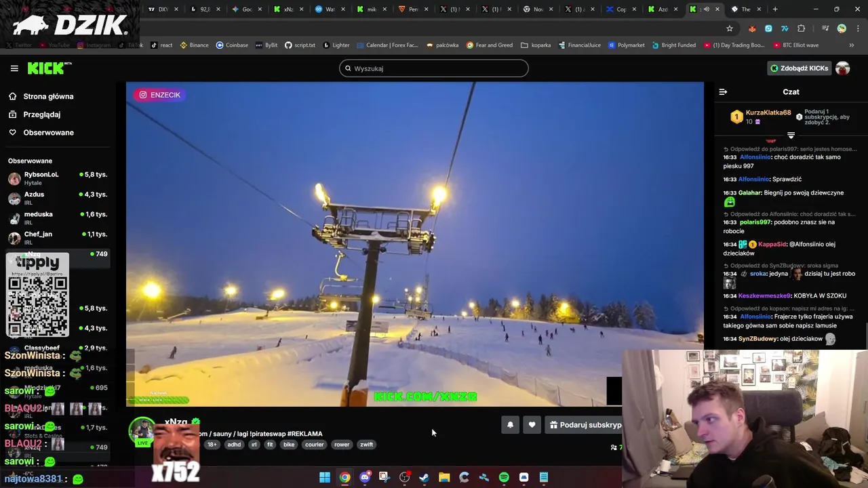This screenshot has width=868, height=488.
Task: Open the Kick user avatar menu
Action: (x=842, y=68)
